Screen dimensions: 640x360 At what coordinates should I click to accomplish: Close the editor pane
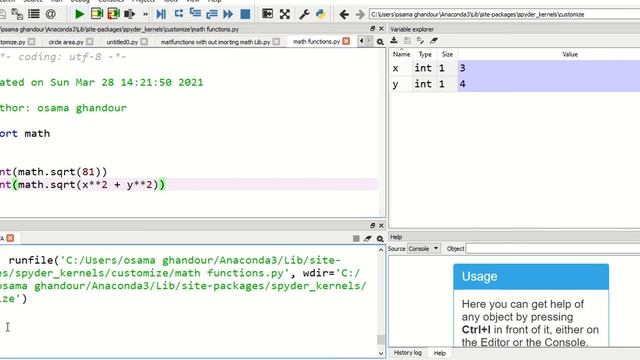tap(381, 29)
